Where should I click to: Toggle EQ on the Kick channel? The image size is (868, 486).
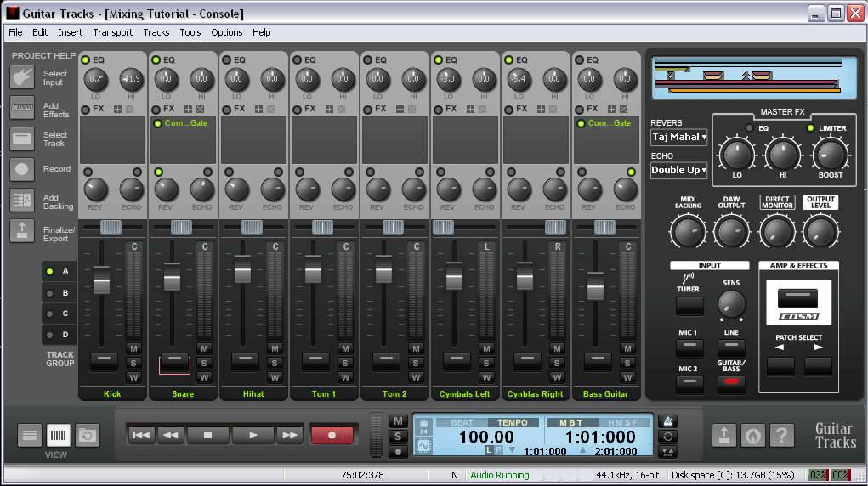(x=85, y=59)
